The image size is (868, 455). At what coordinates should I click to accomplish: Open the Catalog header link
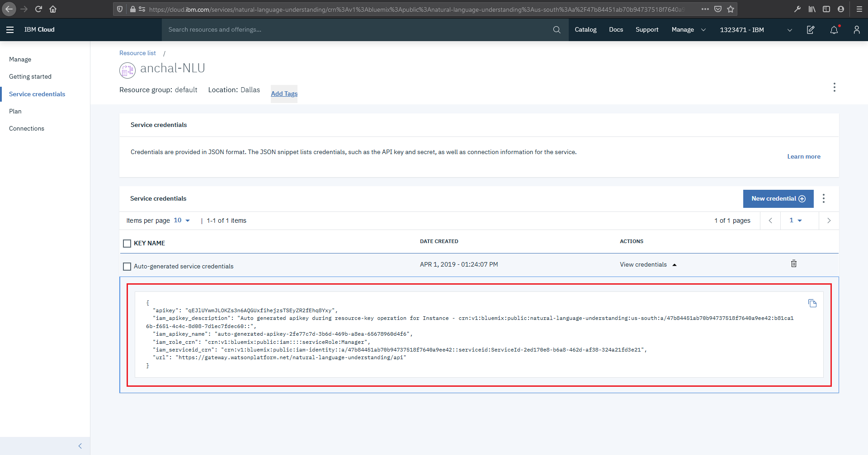(585, 30)
